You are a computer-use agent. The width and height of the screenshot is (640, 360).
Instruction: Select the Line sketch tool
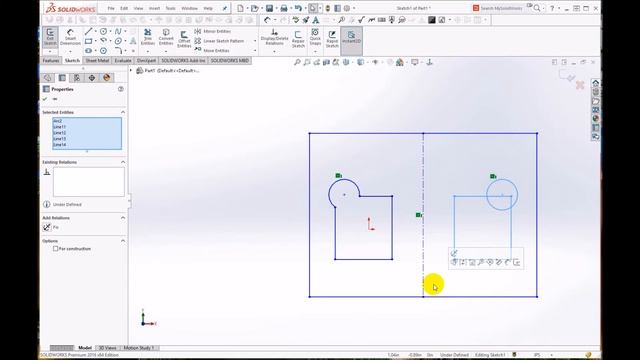(88, 31)
